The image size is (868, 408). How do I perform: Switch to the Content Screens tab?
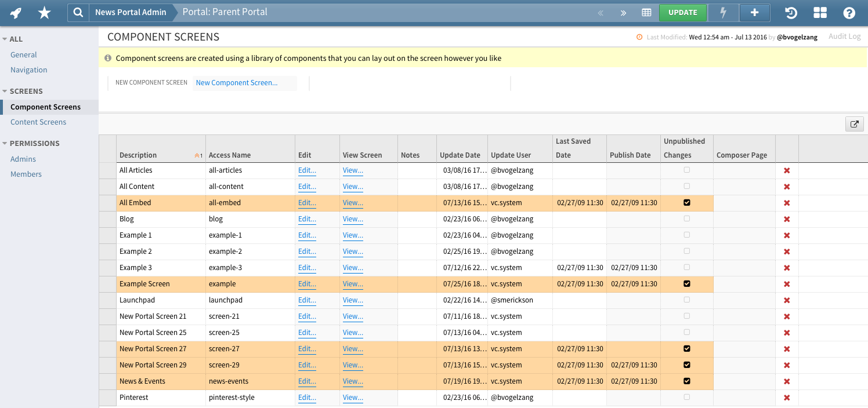(x=38, y=122)
